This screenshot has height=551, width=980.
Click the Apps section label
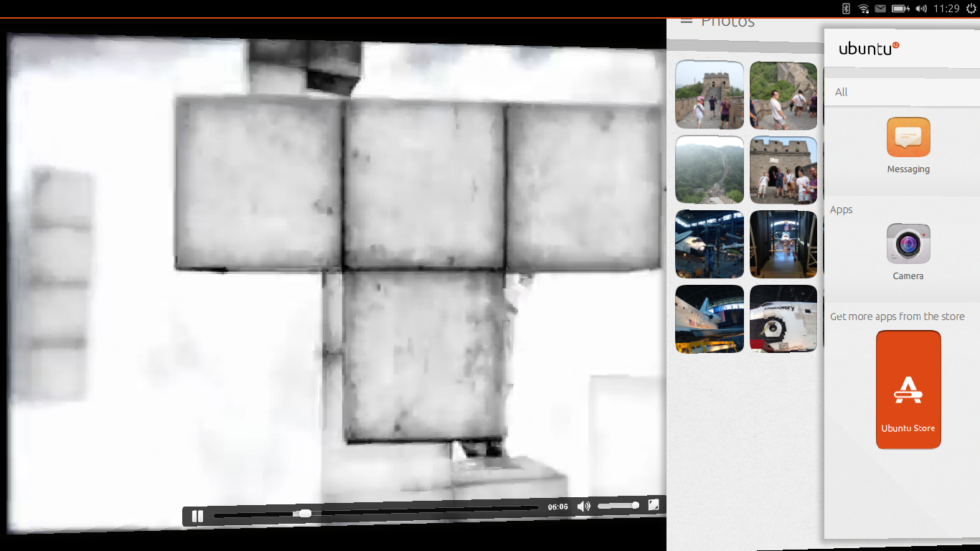tap(842, 209)
